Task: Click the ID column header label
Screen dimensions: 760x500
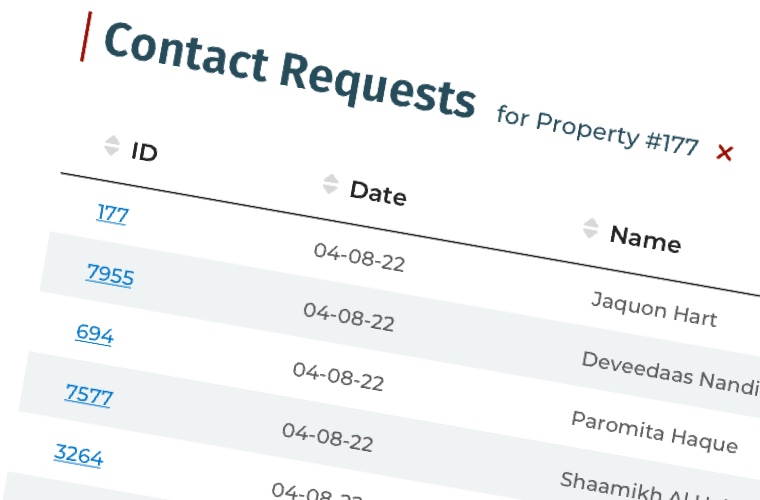Action: tap(144, 152)
